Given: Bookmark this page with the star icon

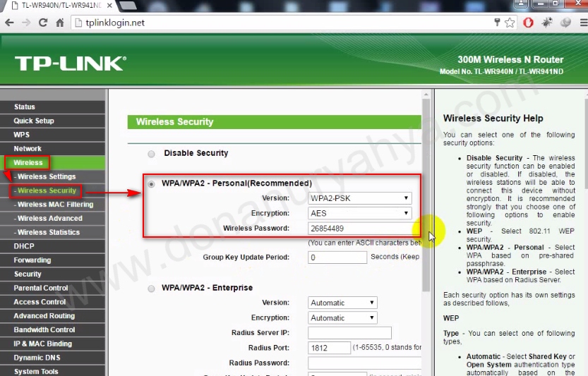Looking at the screenshot, I should click(510, 23).
